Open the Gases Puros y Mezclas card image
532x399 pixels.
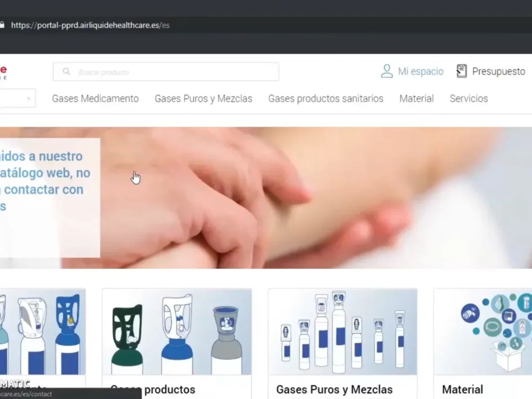(x=343, y=332)
